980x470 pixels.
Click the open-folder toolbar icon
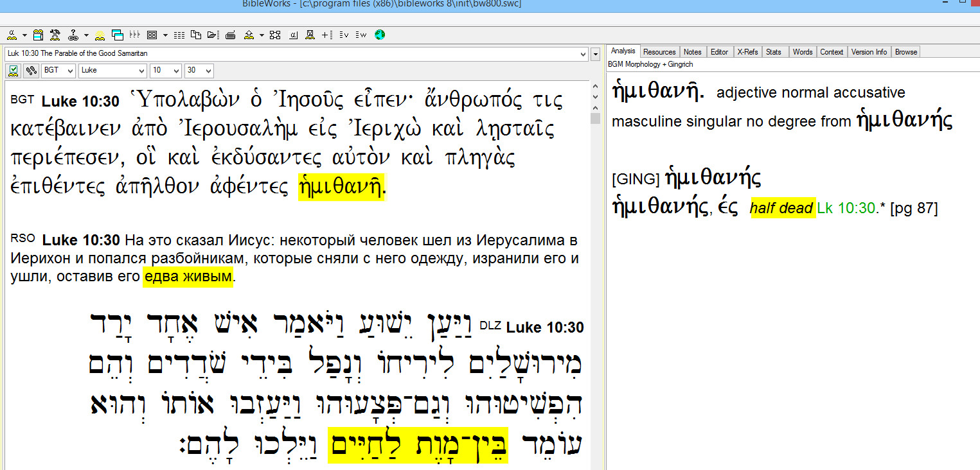(213, 35)
